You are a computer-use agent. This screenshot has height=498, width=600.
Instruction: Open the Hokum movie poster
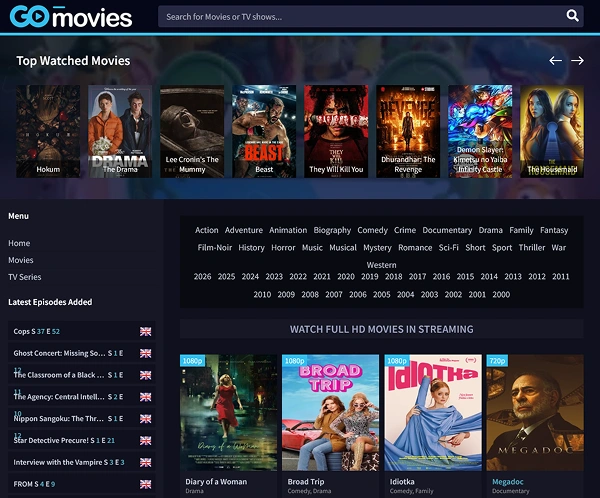point(48,131)
